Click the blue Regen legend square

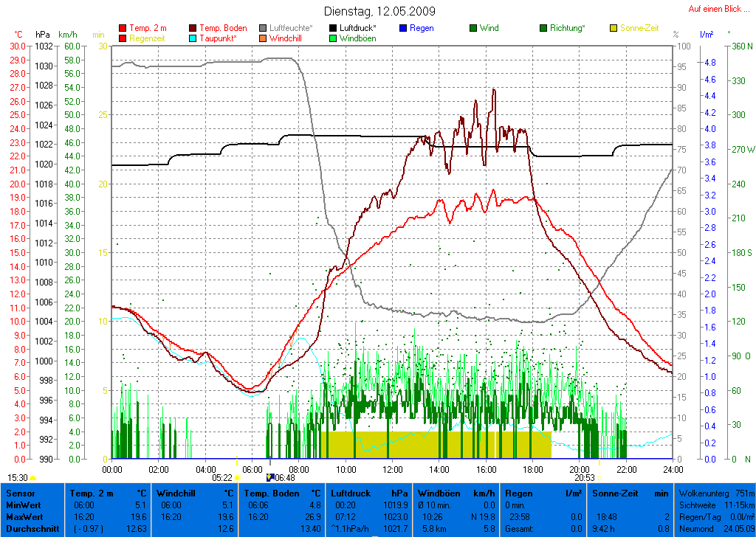click(403, 28)
